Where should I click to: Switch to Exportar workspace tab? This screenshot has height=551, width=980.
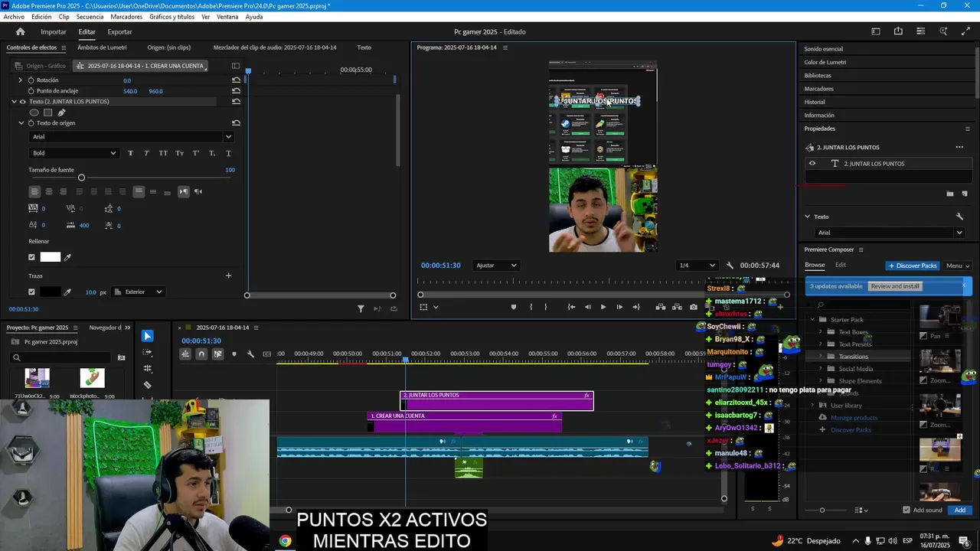pyautogui.click(x=119, y=31)
